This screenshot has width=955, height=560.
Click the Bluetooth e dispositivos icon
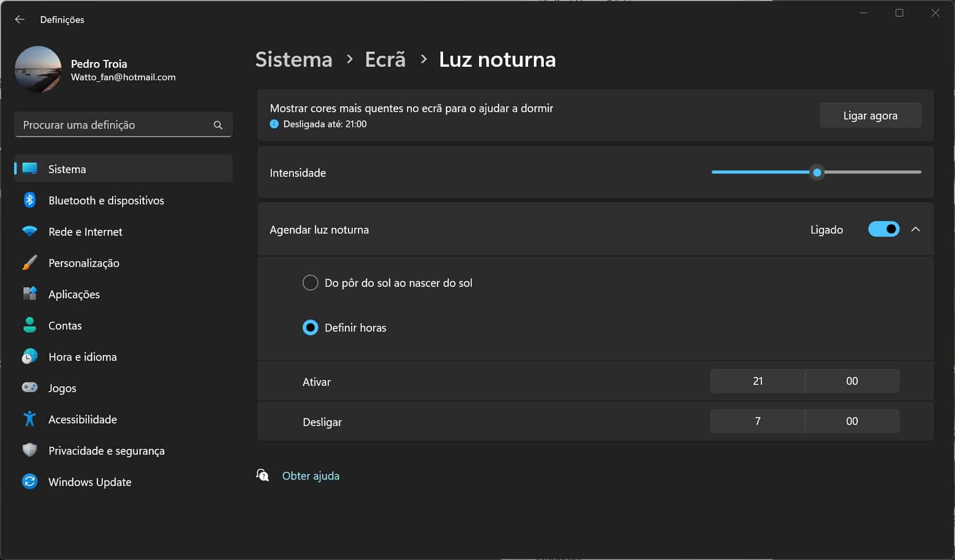click(30, 200)
